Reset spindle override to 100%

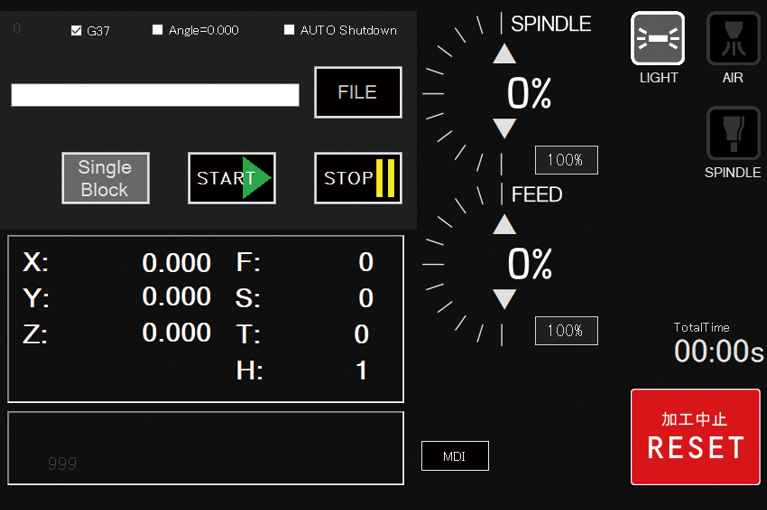[566, 160]
